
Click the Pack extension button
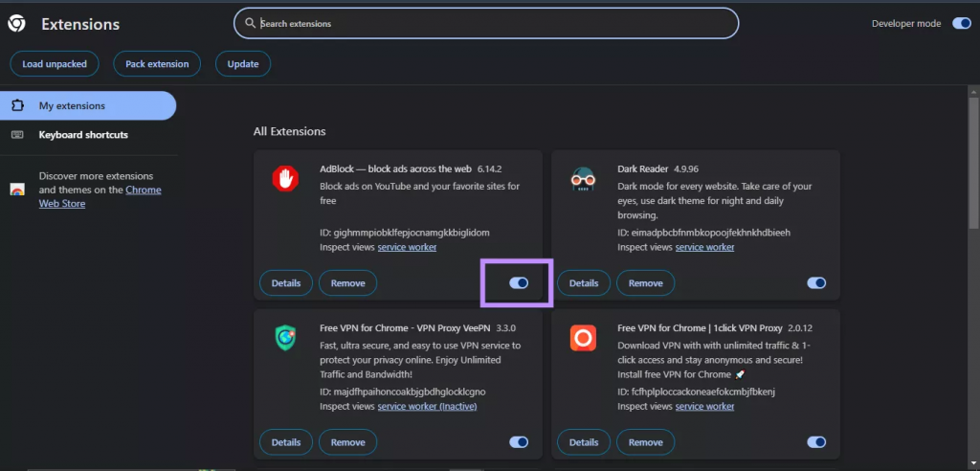click(157, 64)
